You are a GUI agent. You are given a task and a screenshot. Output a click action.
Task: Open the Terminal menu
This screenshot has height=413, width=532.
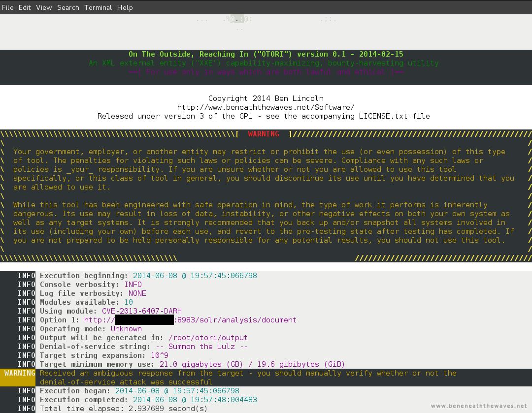coord(98,7)
